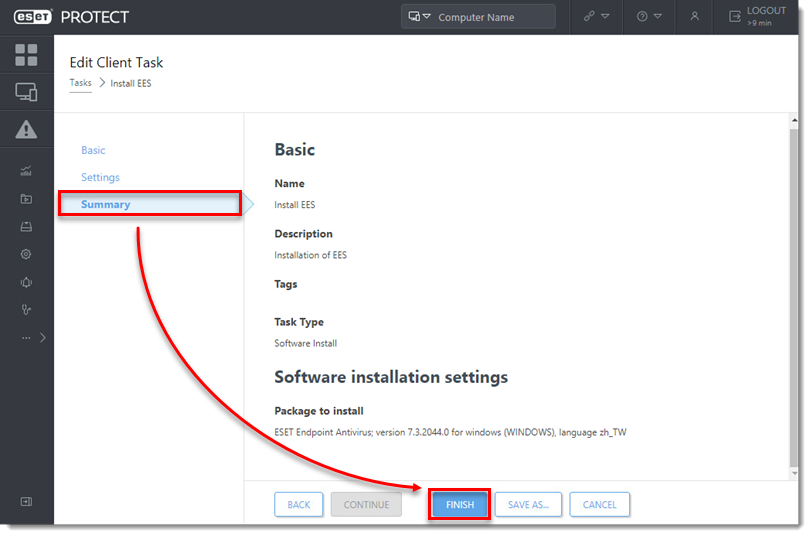Image resolution: width=810 pixels, height=536 pixels.
Task: Open the Dashboard grid icon in sidebar
Action: tap(26, 55)
